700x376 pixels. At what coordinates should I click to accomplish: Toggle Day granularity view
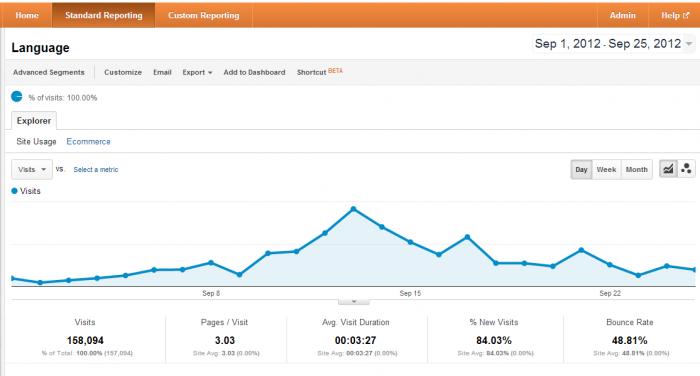(x=581, y=169)
